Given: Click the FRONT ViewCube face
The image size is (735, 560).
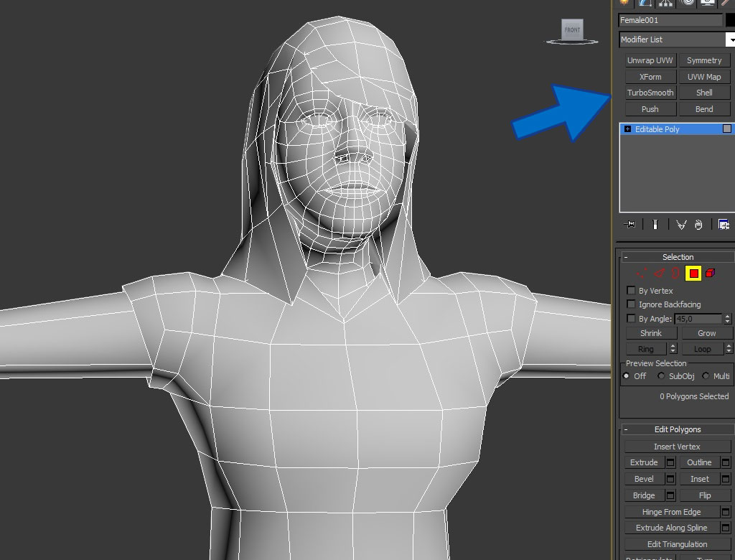Looking at the screenshot, I should tap(572, 30).
